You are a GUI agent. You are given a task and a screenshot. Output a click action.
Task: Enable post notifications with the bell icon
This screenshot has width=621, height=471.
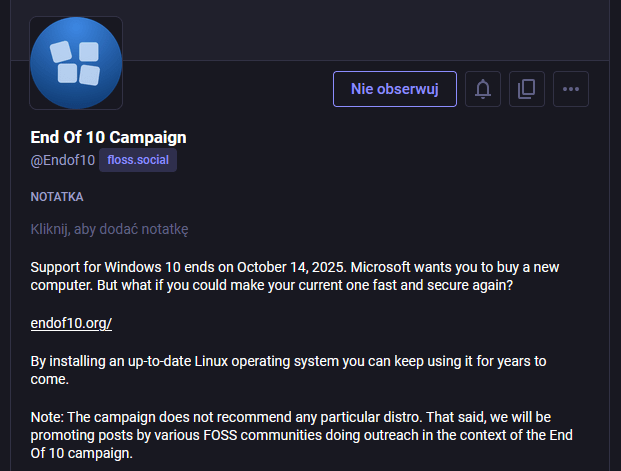tap(483, 89)
